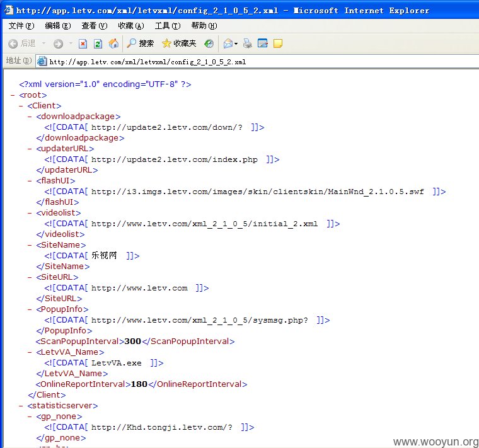Open the Back history dropdown arrow
Viewport: 479px width, 448px height.
tap(43, 43)
